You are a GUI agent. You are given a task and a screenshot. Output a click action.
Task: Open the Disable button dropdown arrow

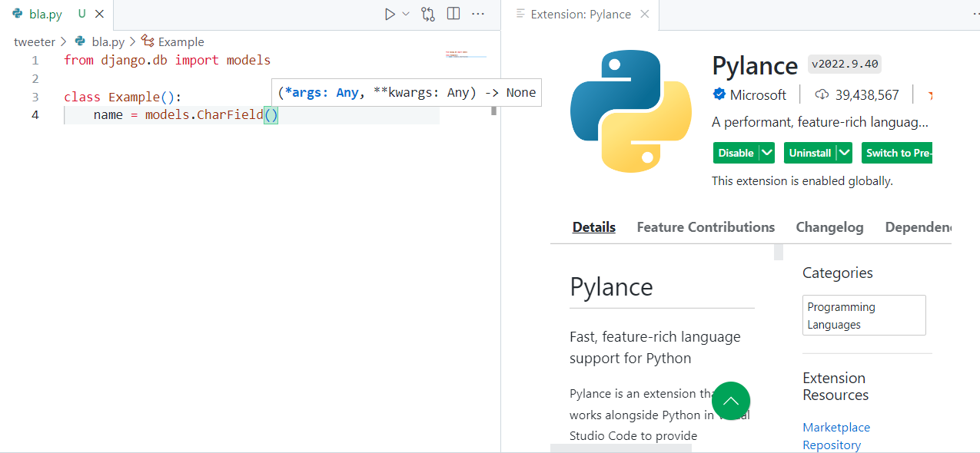point(766,152)
